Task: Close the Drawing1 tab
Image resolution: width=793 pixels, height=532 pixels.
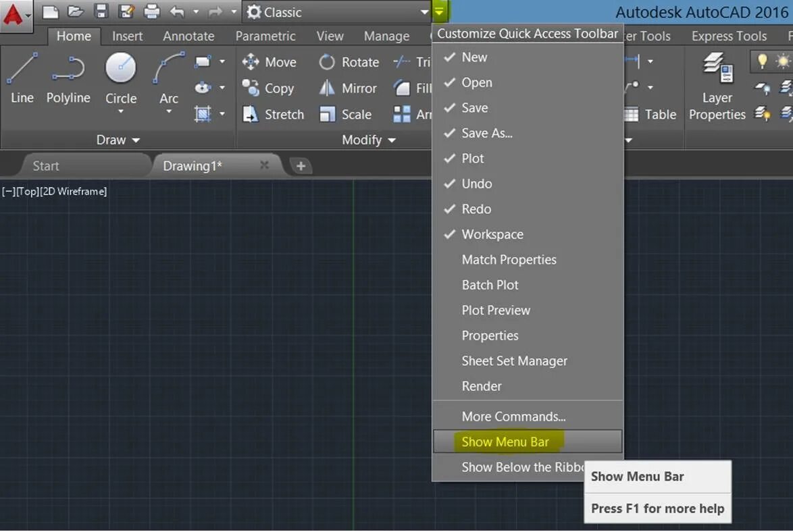Action: 264,165
